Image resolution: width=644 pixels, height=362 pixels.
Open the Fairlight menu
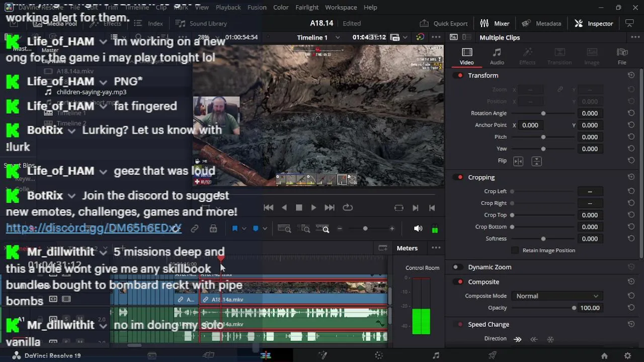(x=307, y=7)
